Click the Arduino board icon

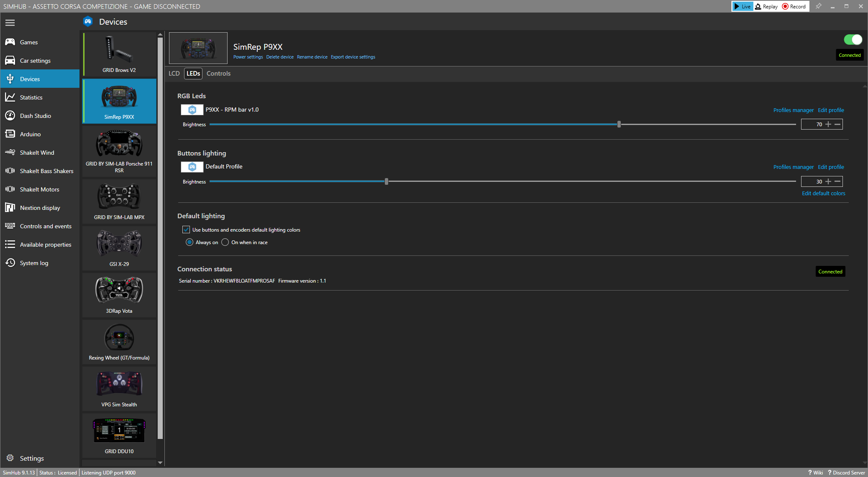click(10, 134)
